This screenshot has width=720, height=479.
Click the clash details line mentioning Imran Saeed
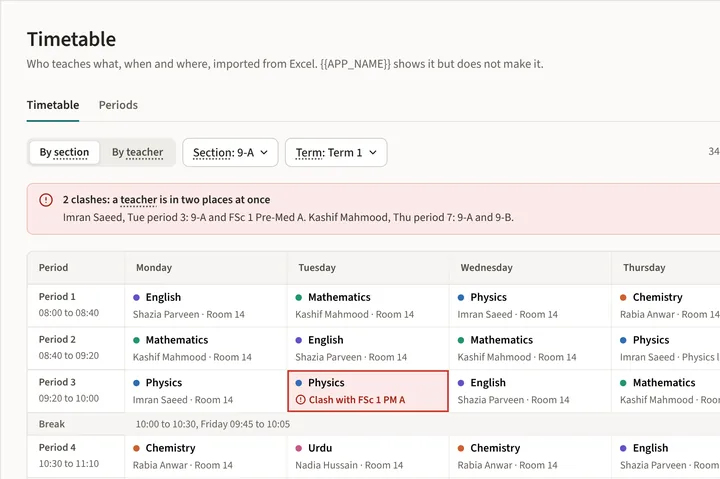[x=288, y=217]
